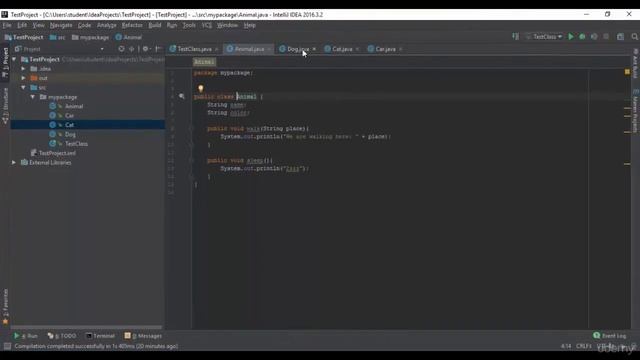
Task: Click the Collapse All icon in Project panel
Action: [x=131, y=49]
